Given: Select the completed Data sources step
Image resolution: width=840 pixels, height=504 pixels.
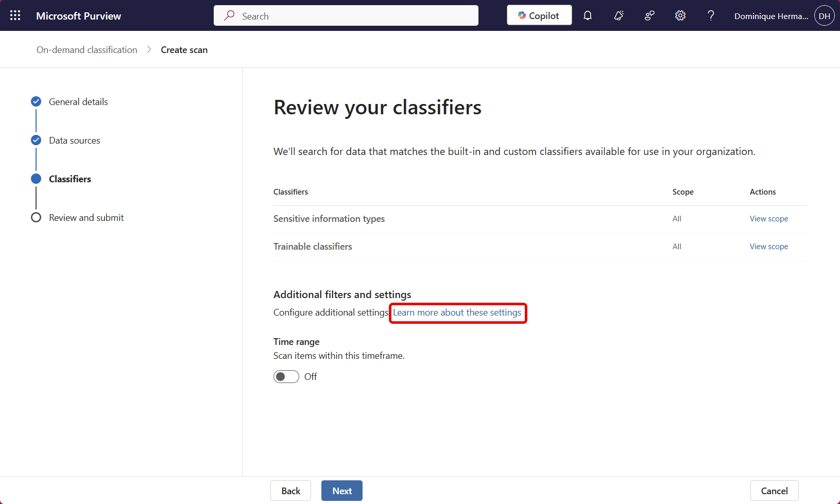Looking at the screenshot, I should click(74, 140).
